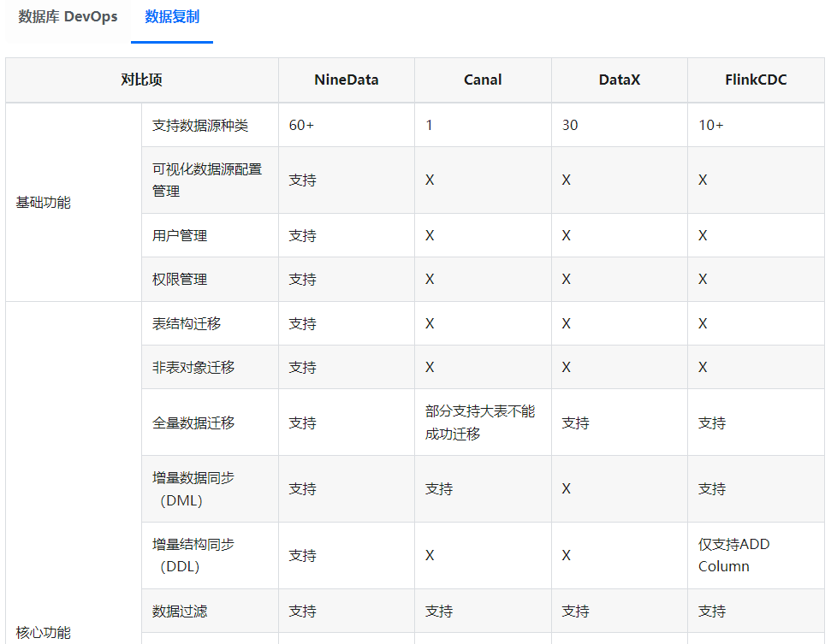Click the 权限管理 row label

(x=180, y=279)
